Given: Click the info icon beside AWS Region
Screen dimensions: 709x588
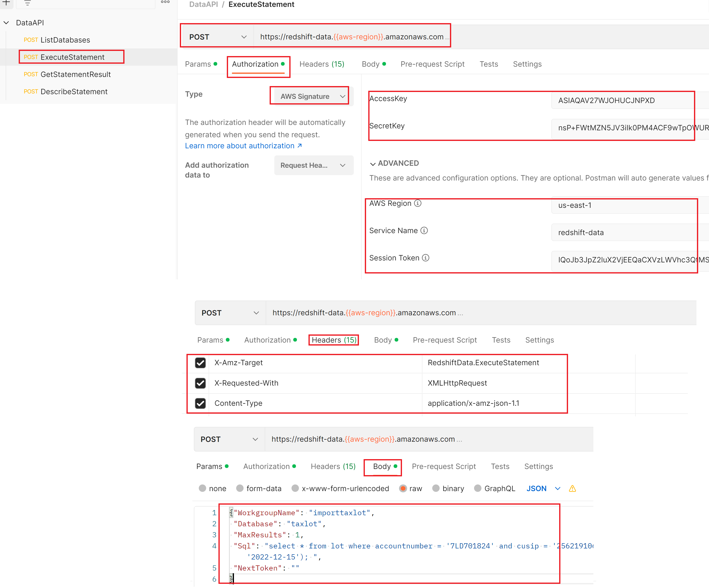Looking at the screenshot, I should point(418,203).
